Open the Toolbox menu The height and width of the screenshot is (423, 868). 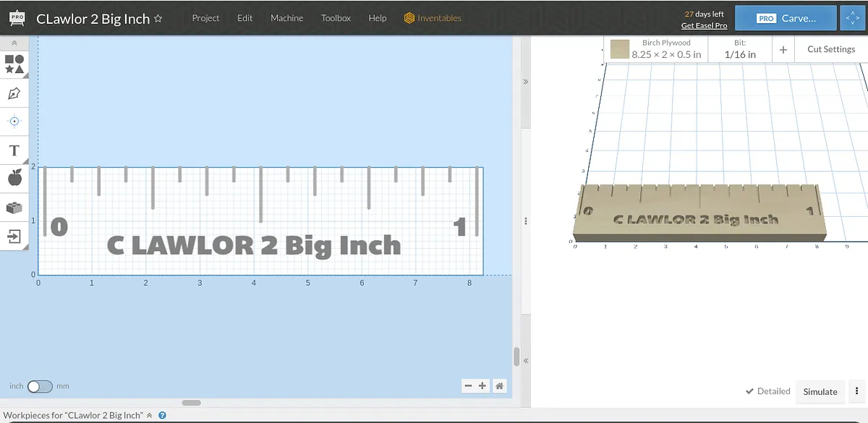point(336,18)
